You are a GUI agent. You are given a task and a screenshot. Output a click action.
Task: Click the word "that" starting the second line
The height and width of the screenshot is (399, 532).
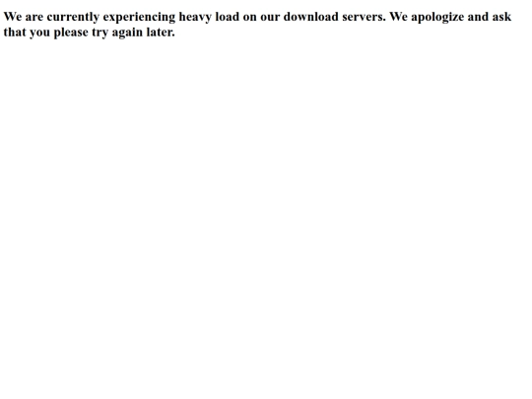tap(15, 32)
